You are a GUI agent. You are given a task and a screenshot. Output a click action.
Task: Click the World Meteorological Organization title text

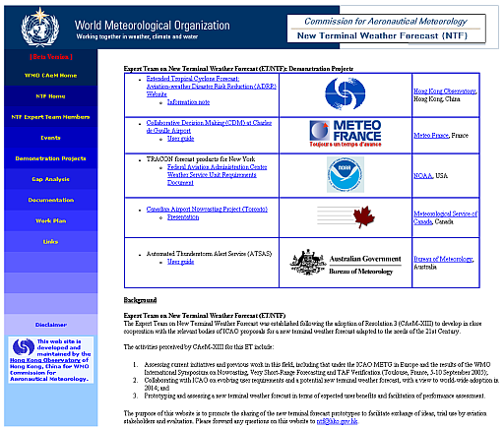point(153,26)
